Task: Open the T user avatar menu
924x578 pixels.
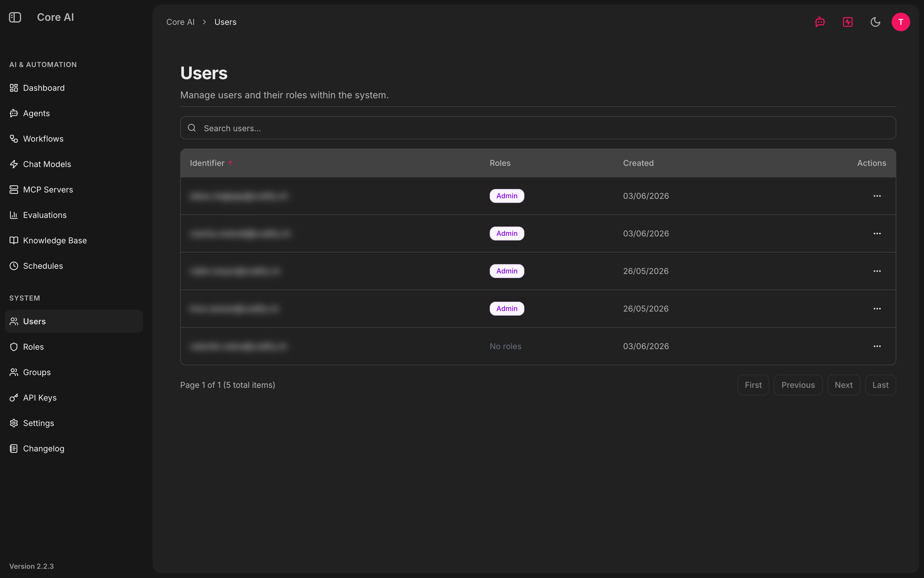Action: pos(901,22)
